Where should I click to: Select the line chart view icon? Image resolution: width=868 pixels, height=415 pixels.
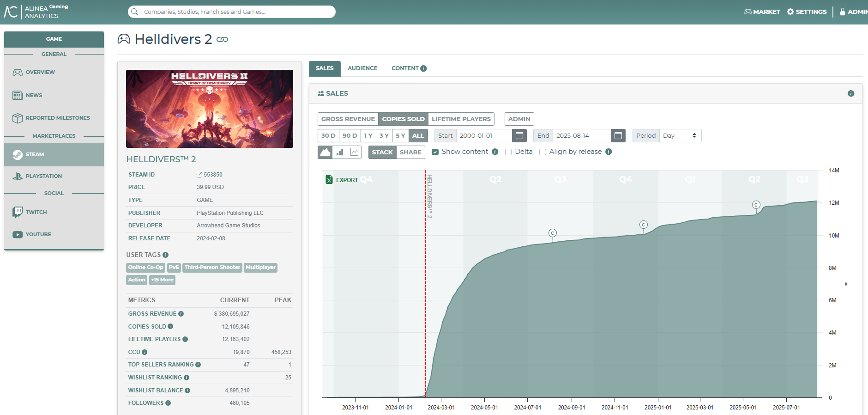(354, 152)
